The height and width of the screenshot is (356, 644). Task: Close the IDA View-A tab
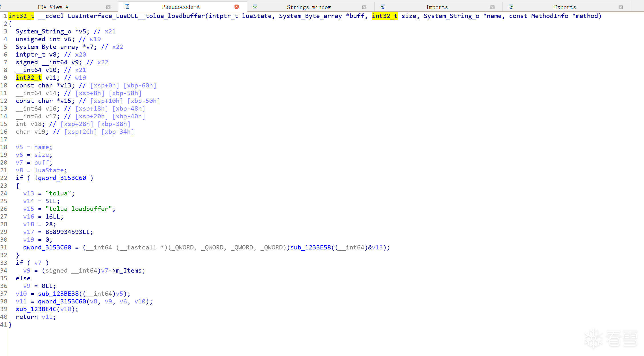(x=108, y=7)
